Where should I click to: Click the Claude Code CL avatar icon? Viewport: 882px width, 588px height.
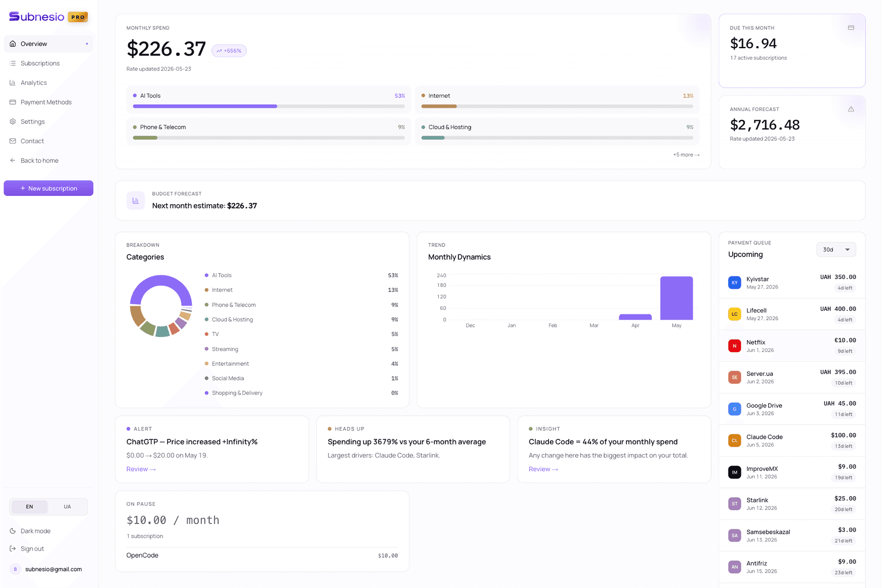coord(735,441)
